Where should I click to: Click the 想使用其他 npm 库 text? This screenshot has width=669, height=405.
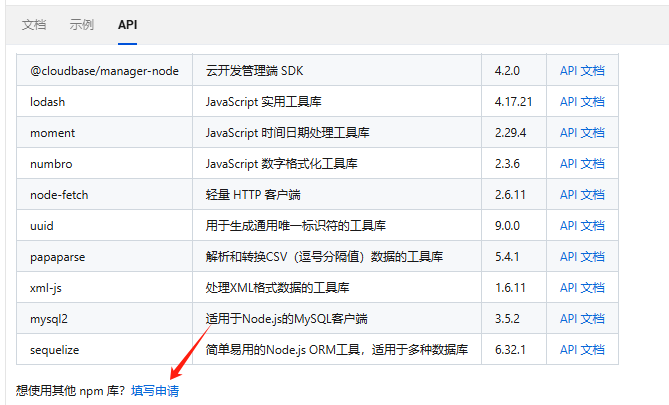point(70,390)
